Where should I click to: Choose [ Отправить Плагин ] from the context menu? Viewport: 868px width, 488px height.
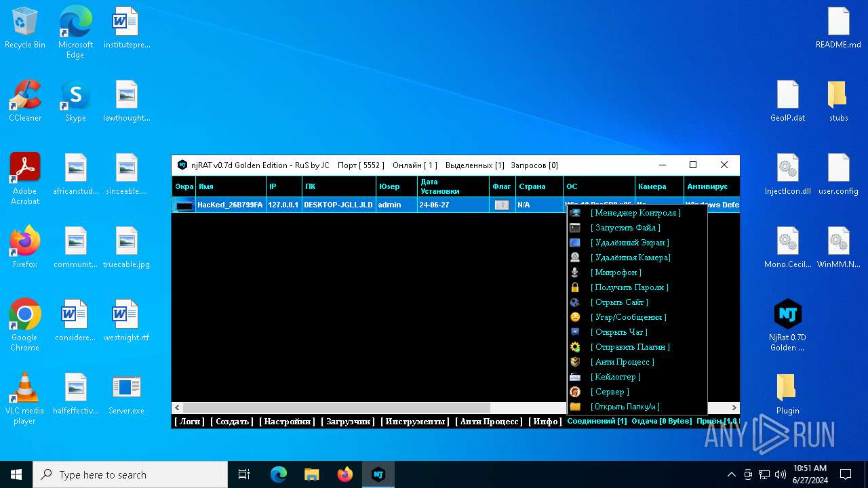pos(637,347)
